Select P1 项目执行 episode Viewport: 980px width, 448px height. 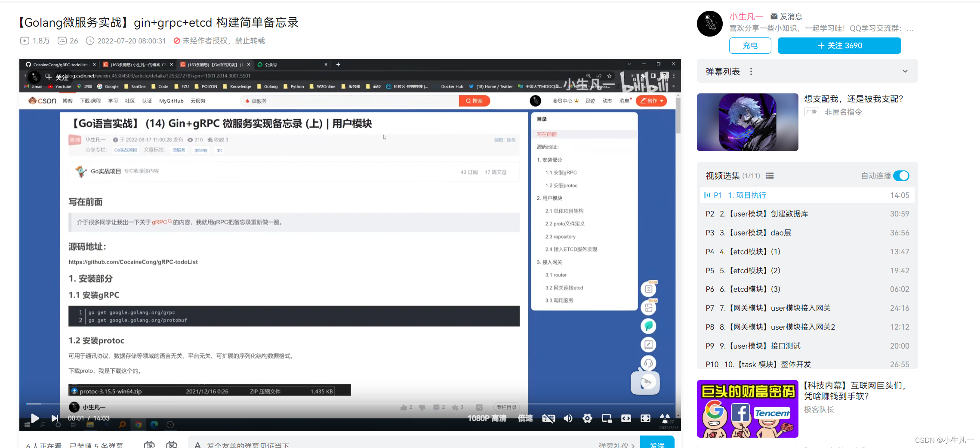click(807, 195)
